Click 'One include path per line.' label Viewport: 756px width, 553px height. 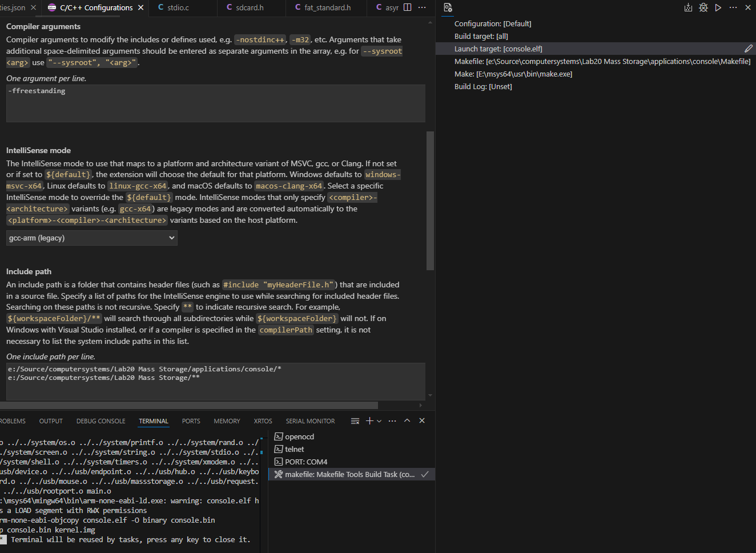pos(51,356)
